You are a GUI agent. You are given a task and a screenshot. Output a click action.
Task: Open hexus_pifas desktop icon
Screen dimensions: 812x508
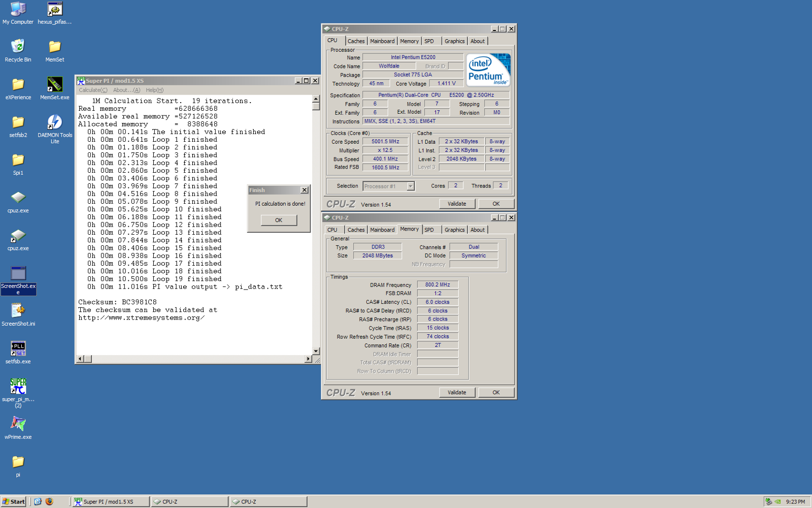coord(55,13)
